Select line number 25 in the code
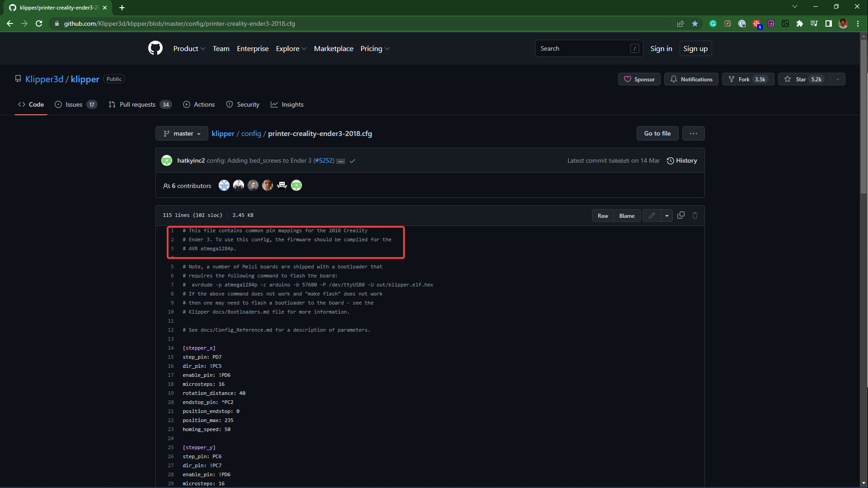Viewport: 868px width, 488px height. pyautogui.click(x=171, y=447)
